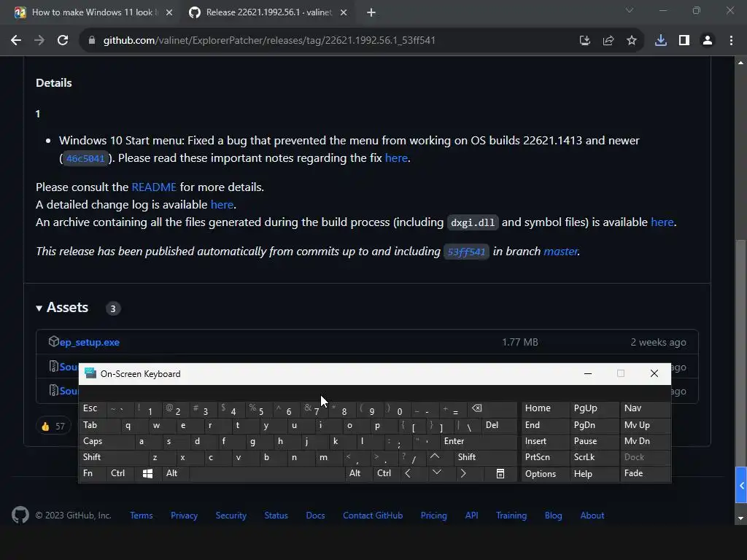Open the Pricing footer link

433,516
